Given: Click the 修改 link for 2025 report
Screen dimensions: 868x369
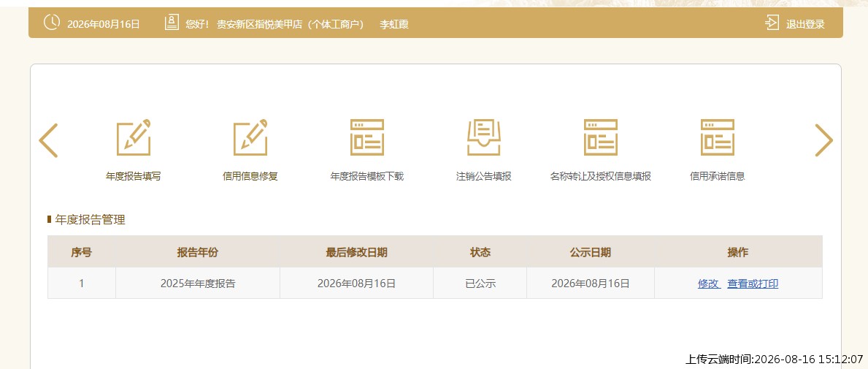Looking at the screenshot, I should pyautogui.click(x=708, y=284).
